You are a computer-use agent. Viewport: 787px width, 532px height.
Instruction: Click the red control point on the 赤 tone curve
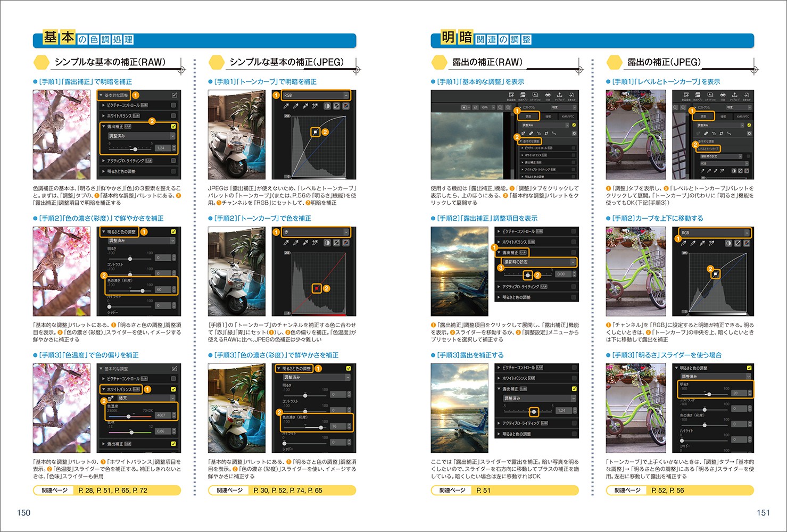click(x=317, y=288)
